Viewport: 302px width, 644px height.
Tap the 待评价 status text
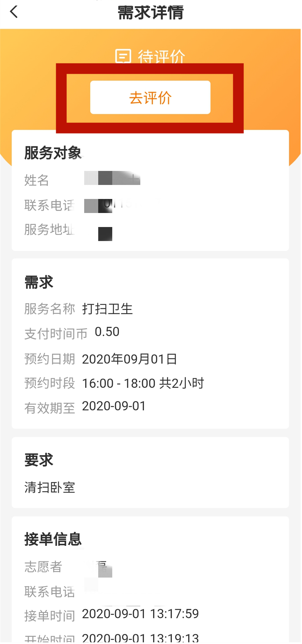click(x=161, y=56)
